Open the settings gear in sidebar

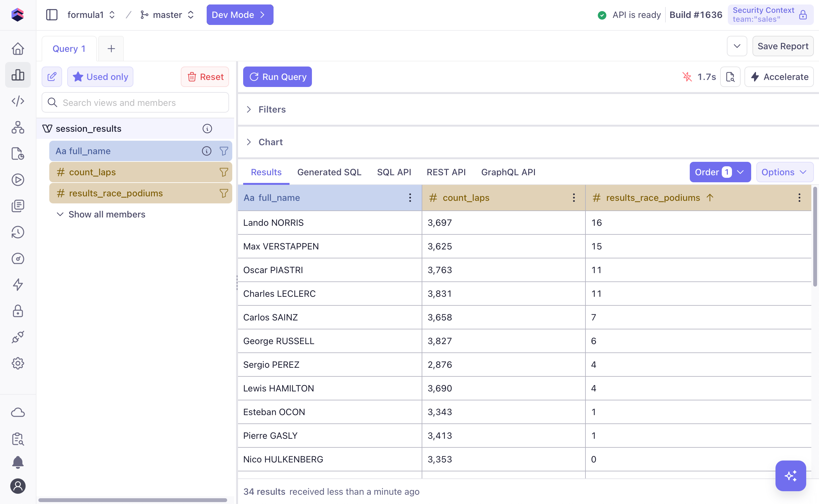coord(18,363)
